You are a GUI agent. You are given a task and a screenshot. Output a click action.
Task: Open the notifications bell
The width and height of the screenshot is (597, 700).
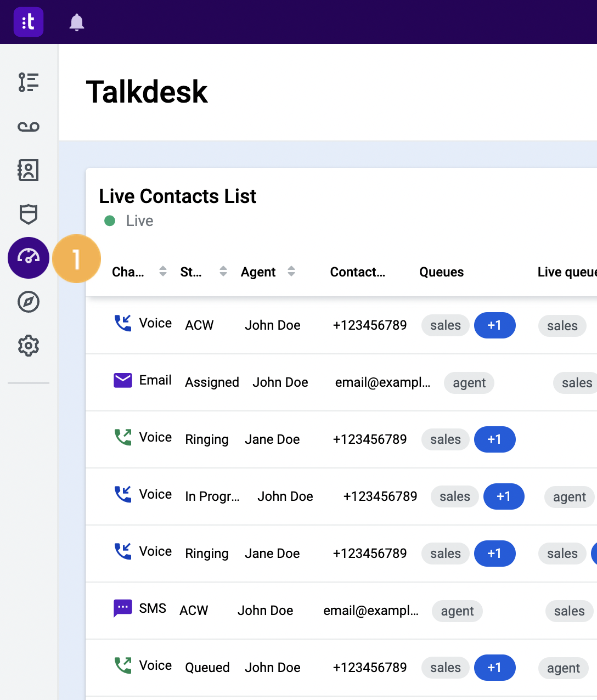(77, 22)
